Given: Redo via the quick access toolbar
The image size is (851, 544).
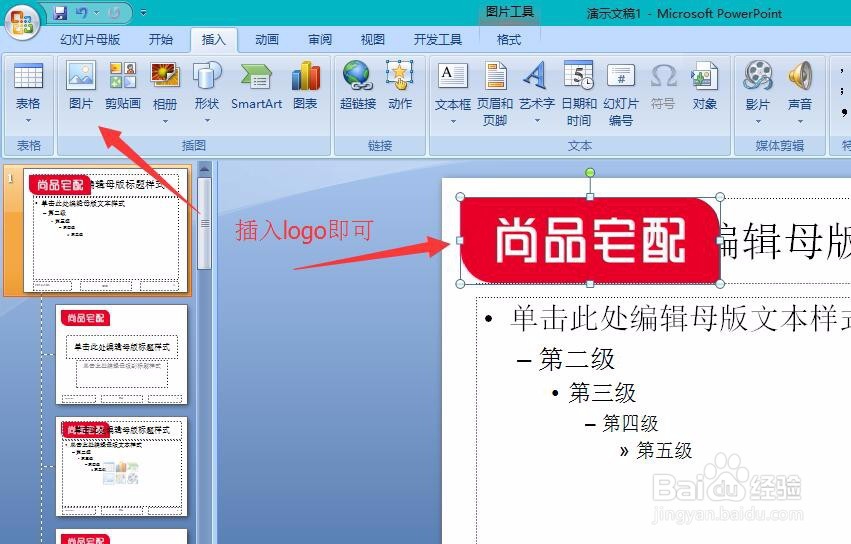Looking at the screenshot, I should coord(114,12).
